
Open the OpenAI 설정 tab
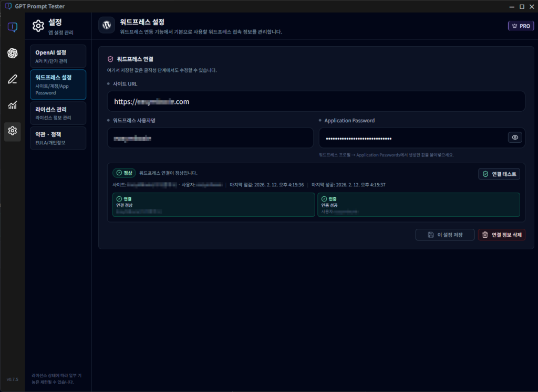(x=58, y=56)
